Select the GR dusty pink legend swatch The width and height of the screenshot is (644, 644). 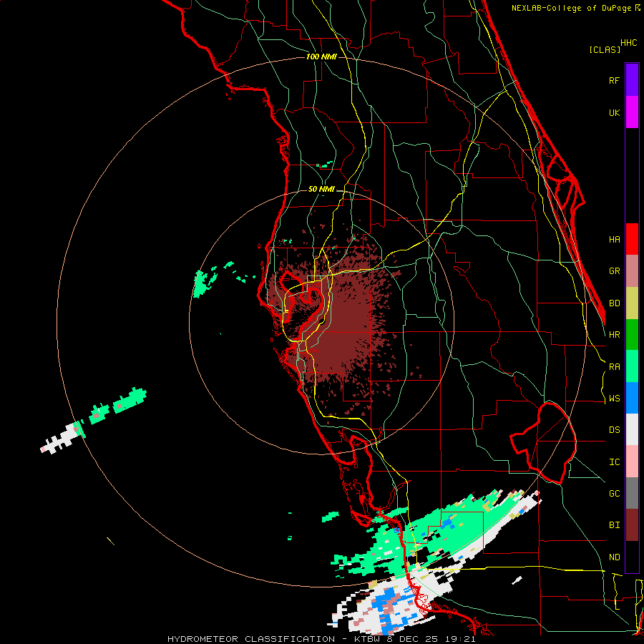click(632, 270)
